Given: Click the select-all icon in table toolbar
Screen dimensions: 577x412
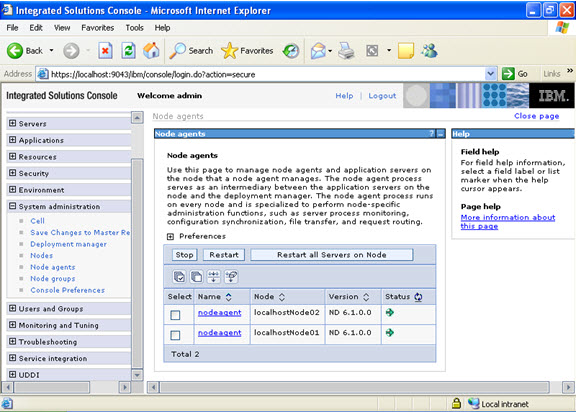Looking at the screenshot, I should [179, 277].
